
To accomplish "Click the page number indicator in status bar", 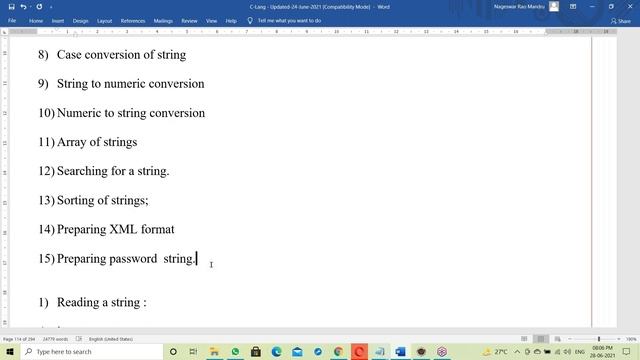I will 19,339.
